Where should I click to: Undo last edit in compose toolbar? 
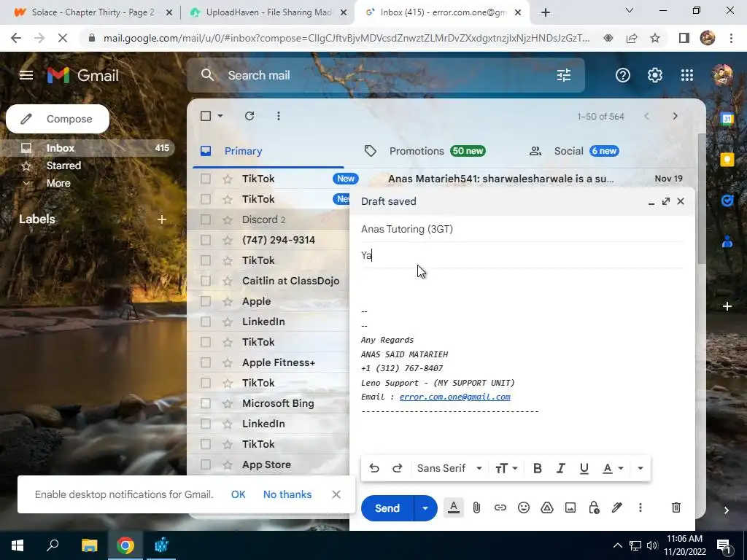click(374, 469)
